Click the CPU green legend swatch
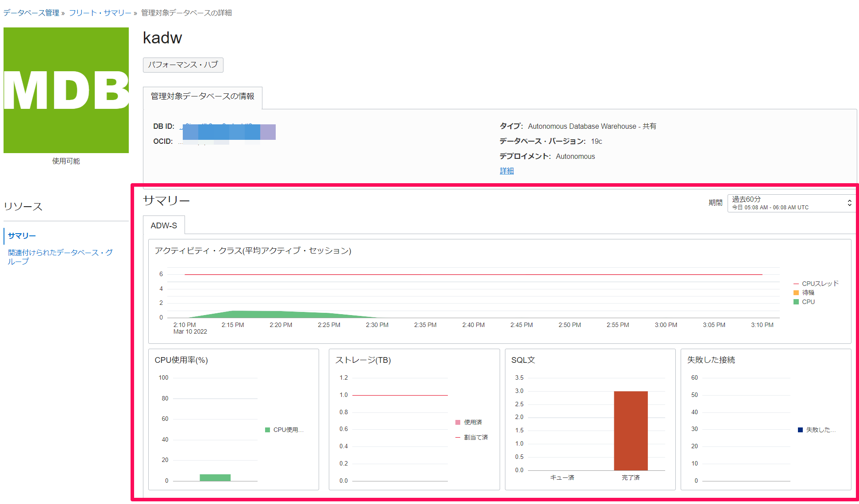Viewport: 859px width, 504px height. coord(796,302)
